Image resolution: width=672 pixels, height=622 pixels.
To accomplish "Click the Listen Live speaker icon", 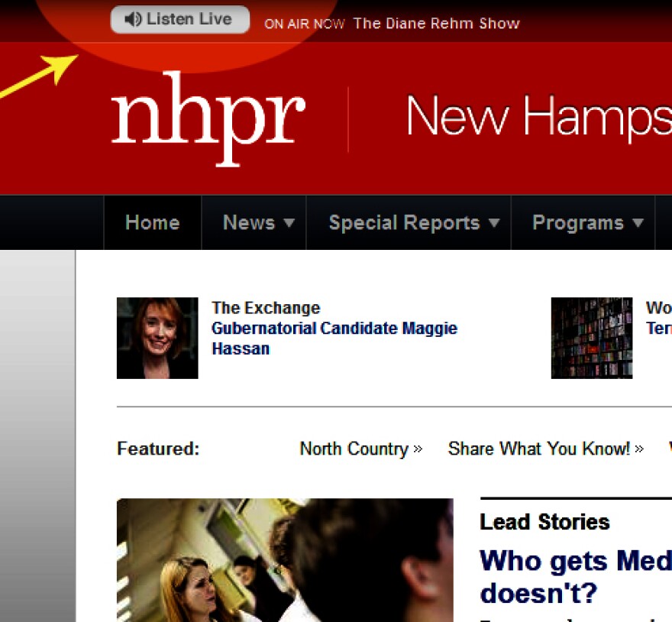I will (x=133, y=19).
